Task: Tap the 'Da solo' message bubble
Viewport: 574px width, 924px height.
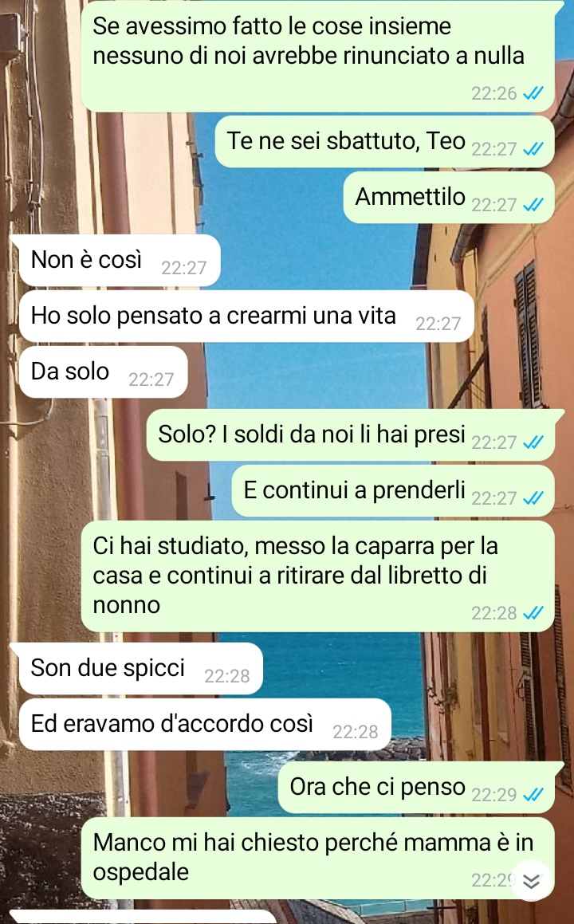Action: 103,372
